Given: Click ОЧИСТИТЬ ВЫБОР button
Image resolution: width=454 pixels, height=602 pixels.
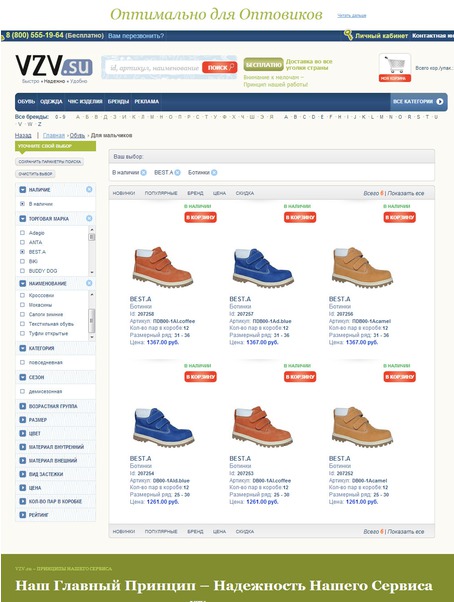Looking at the screenshot, I should tap(35, 174).
